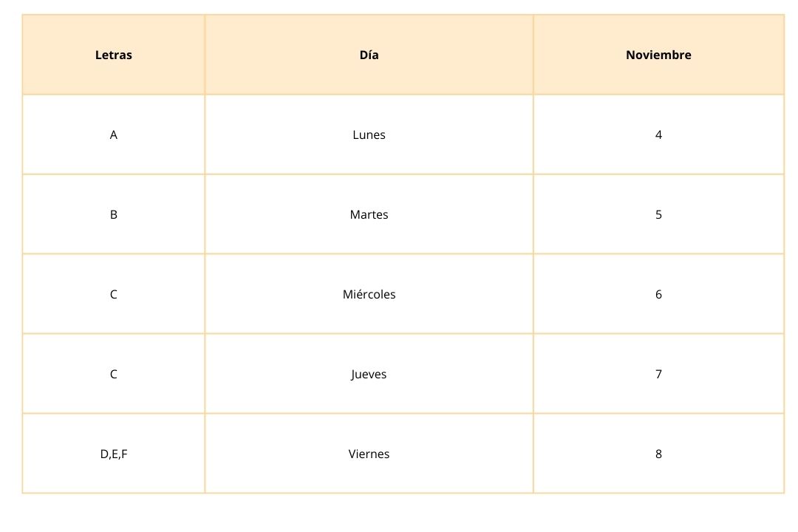Click header divider between Día and Noviembre
This screenshot has width=798, height=532.
coord(533,55)
